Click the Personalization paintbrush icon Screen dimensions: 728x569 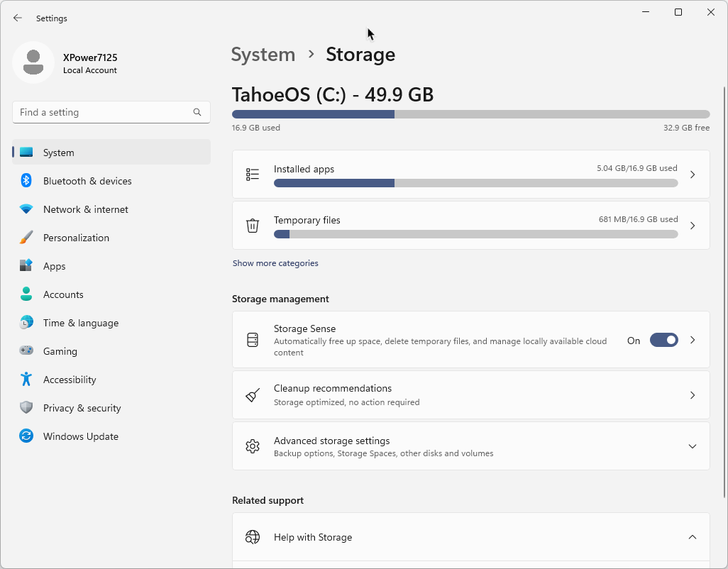click(26, 238)
